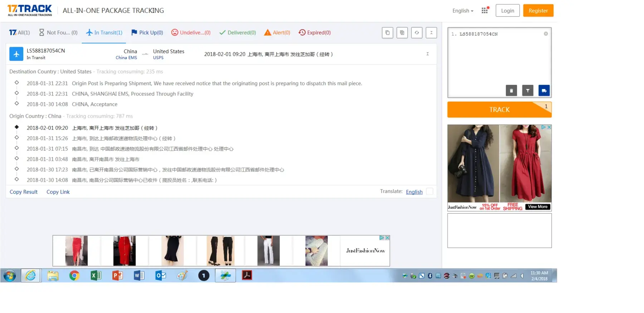The width and height of the screenshot is (644, 313).
Task: Open the apps grid icon in header
Action: point(485,10)
